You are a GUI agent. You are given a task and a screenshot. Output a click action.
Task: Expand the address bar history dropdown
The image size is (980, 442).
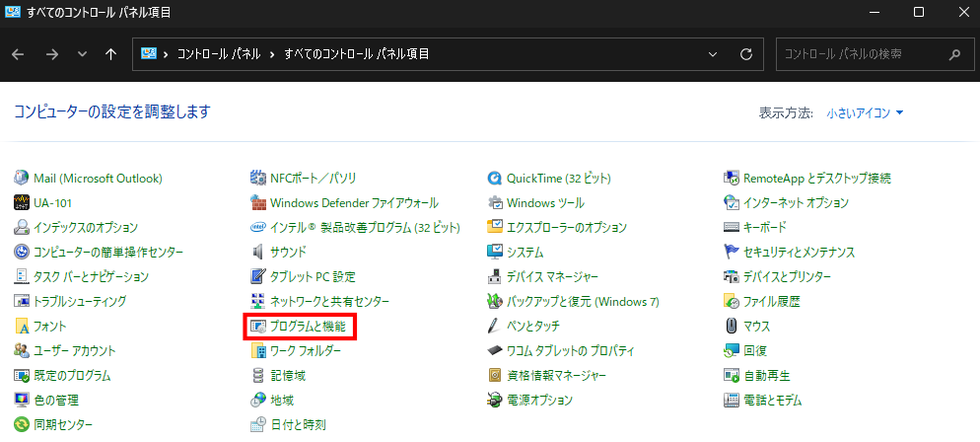tap(713, 54)
